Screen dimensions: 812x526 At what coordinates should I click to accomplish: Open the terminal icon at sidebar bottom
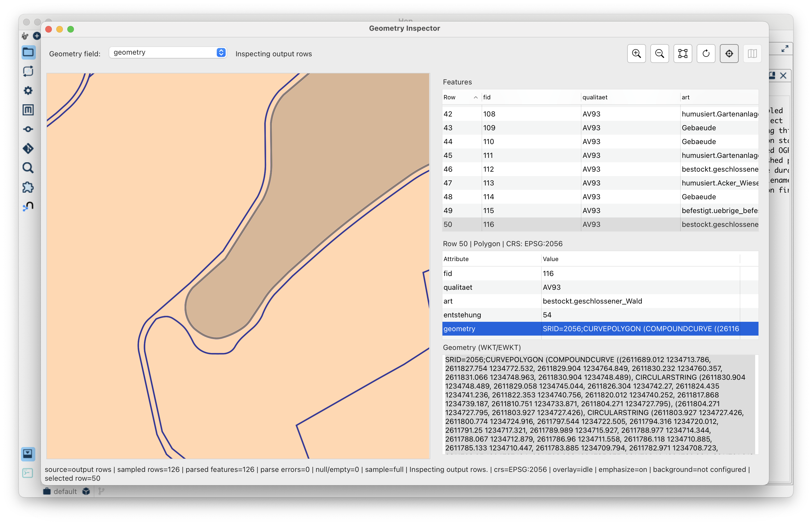28,473
